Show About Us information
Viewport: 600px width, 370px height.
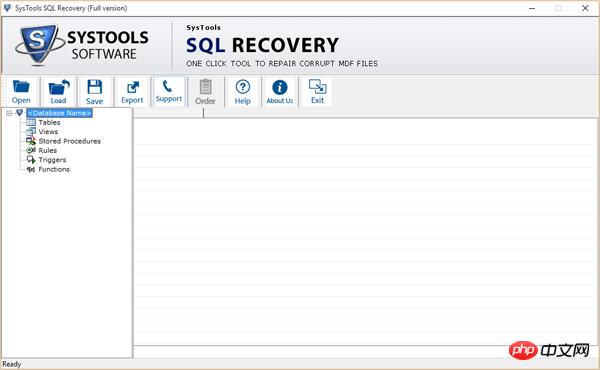click(280, 91)
